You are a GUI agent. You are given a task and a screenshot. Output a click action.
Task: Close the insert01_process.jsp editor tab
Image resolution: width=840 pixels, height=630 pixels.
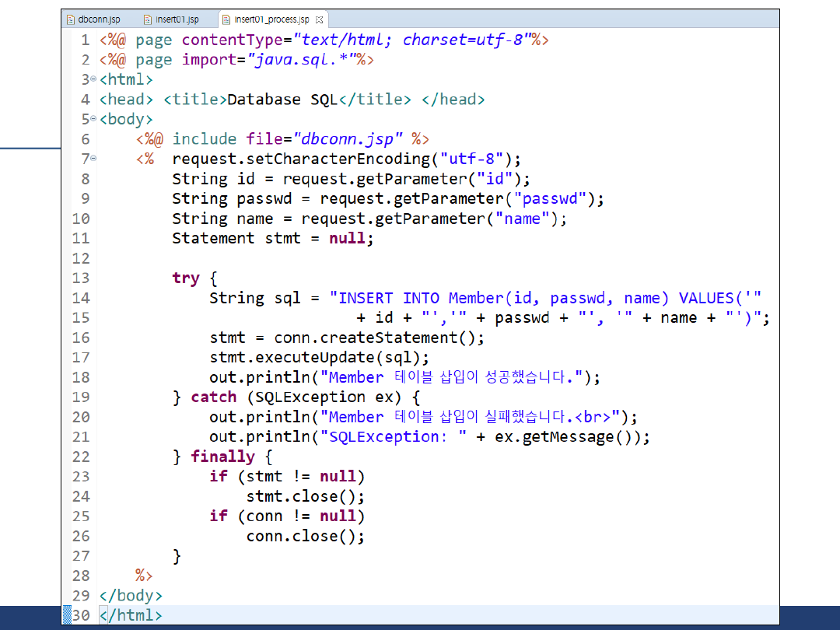[320, 19]
